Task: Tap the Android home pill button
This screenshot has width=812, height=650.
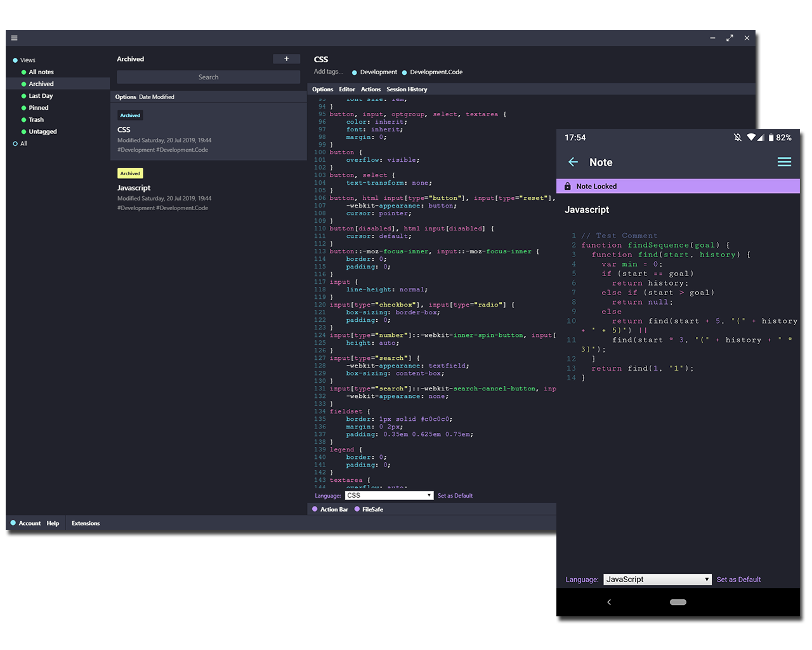Action: [678, 602]
